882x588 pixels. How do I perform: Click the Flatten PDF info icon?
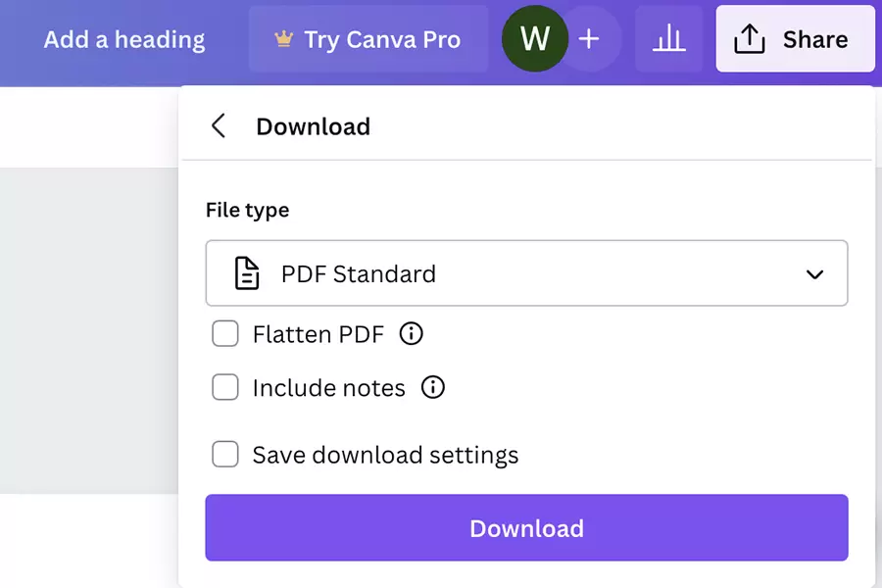pos(412,334)
